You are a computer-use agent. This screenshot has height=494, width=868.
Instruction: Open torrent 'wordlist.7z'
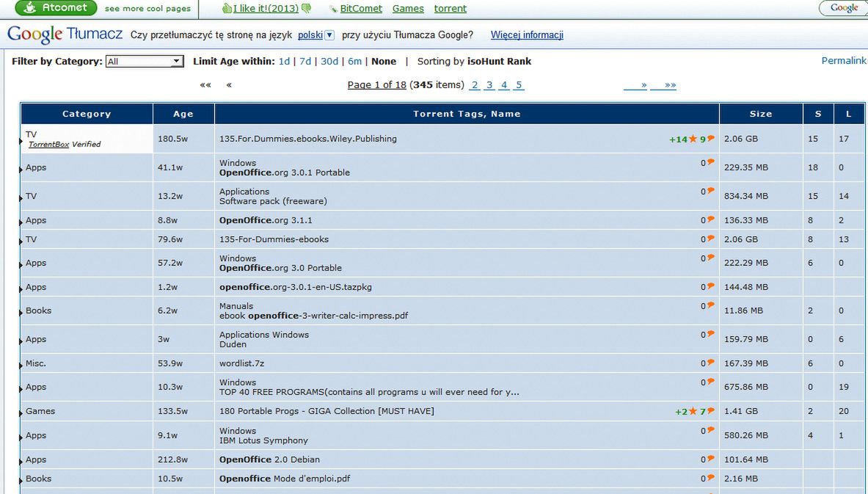click(x=242, y=363)
